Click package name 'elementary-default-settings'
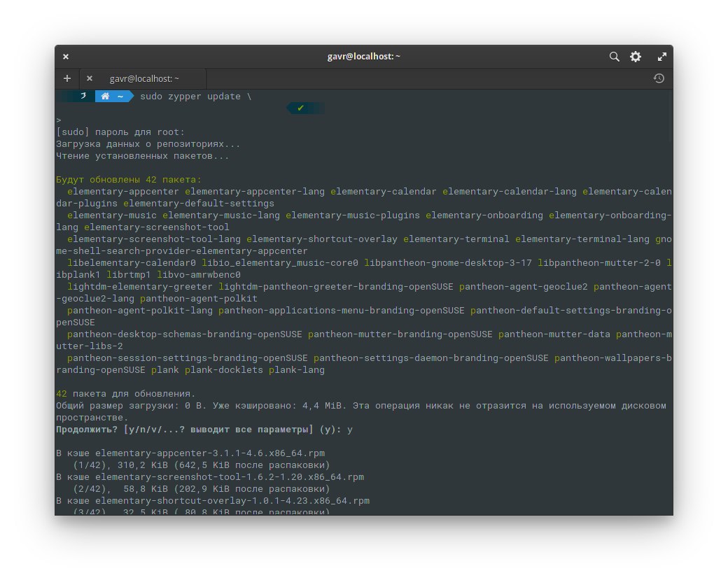Viewport: 728px width, 580px height. coord(199,203)
